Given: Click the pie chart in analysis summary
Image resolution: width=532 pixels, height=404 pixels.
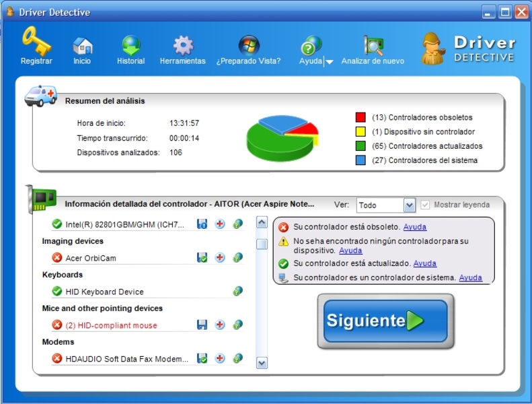Looking at the screenshot, I should [x=282, y=138].
